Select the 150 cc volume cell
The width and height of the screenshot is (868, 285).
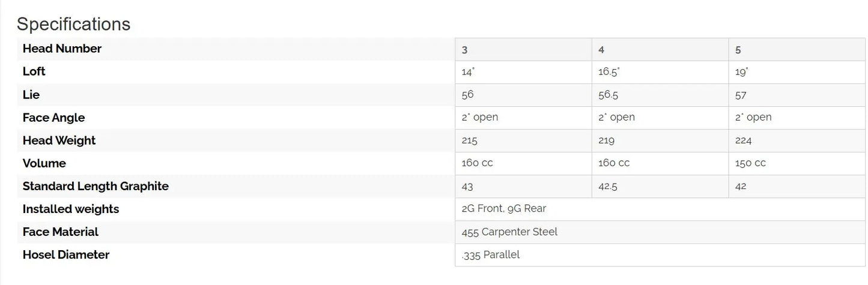[x=751, y=163]
